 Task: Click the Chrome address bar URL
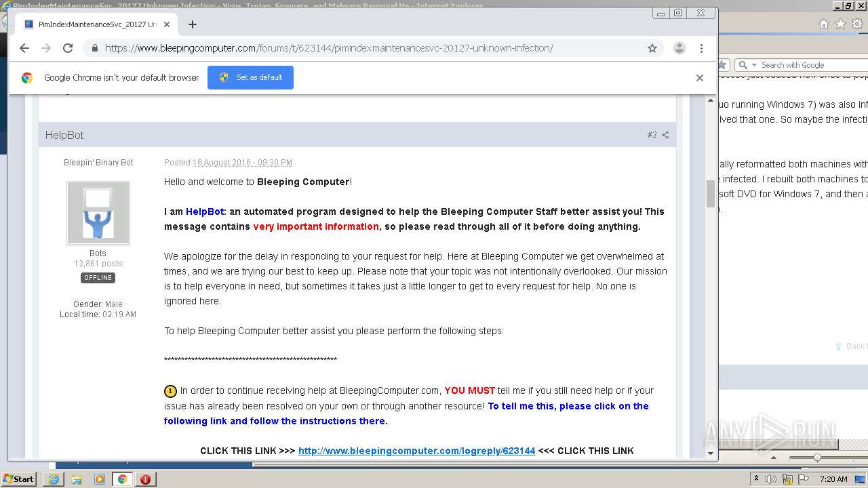(329, 48)
